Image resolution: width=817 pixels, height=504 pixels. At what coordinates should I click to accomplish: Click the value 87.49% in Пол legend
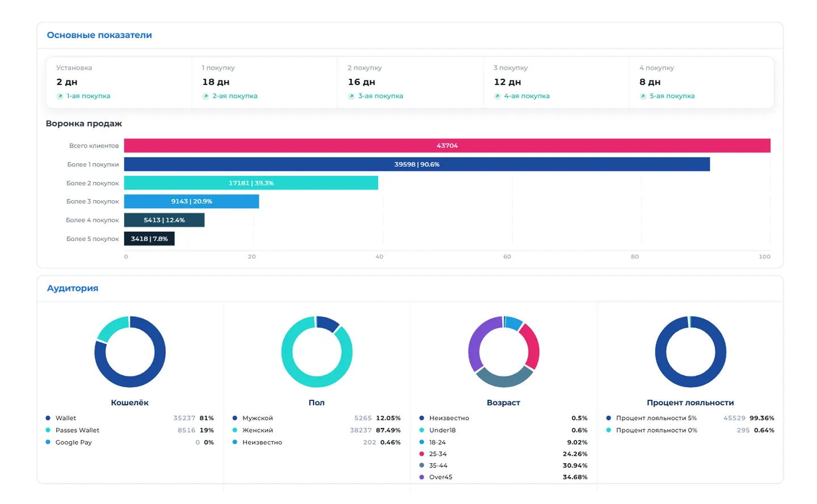388,430
